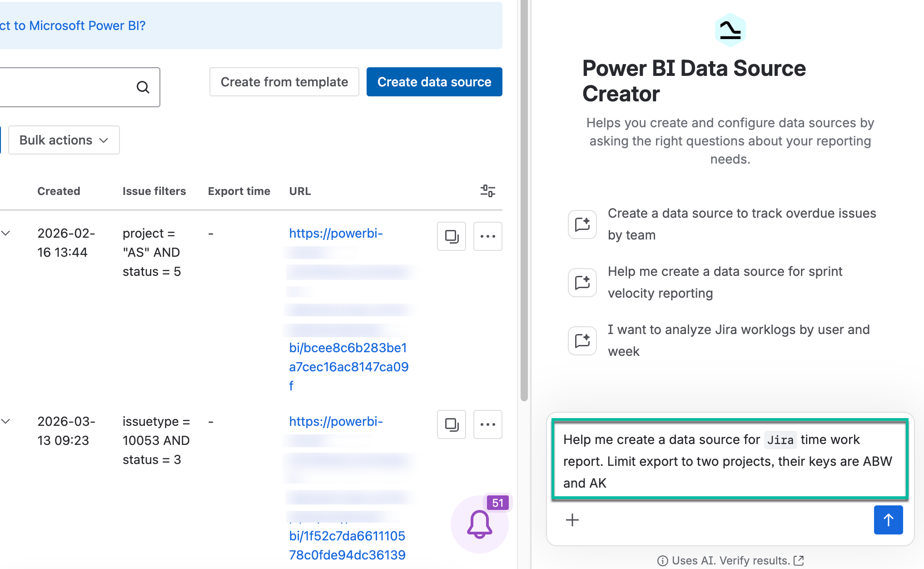This screenshot has height=569, width=924.
Task: Open the Verify results external link icon
Action: [799, 561]
